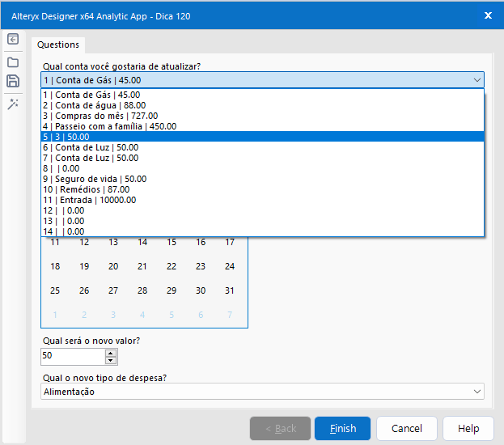Select day 16 in the calendar
Viewport: 504px width, 445px height.
pos(201,242)
